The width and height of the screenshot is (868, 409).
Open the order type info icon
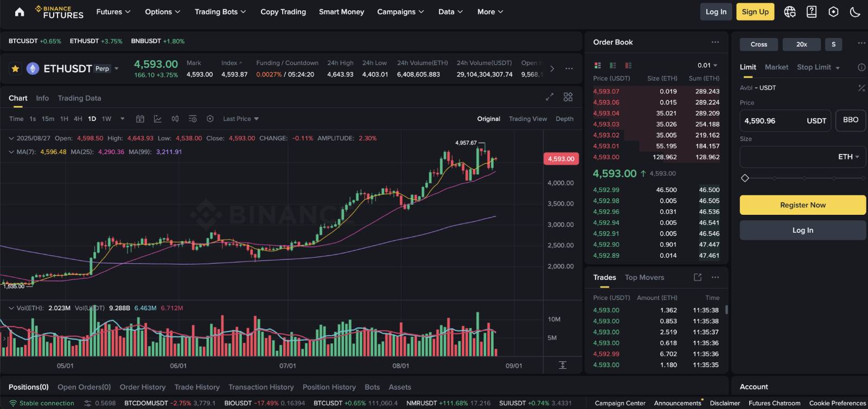[x=861, y=67]
